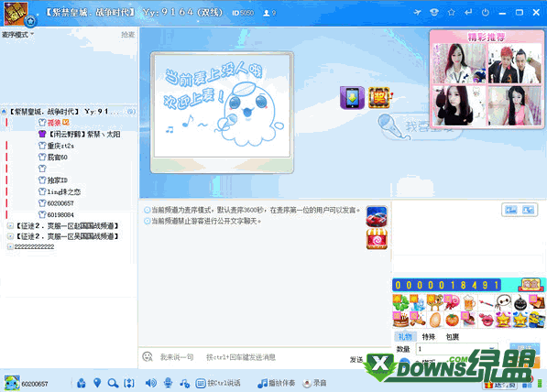
Task: Click the 发送 send button
Action: click(x=356, y=359)
